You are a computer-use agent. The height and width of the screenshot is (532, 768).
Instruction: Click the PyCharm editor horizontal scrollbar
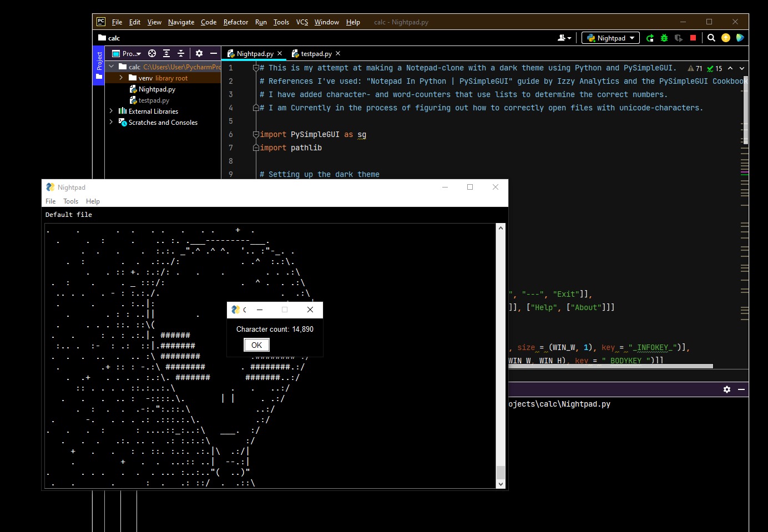610,366
